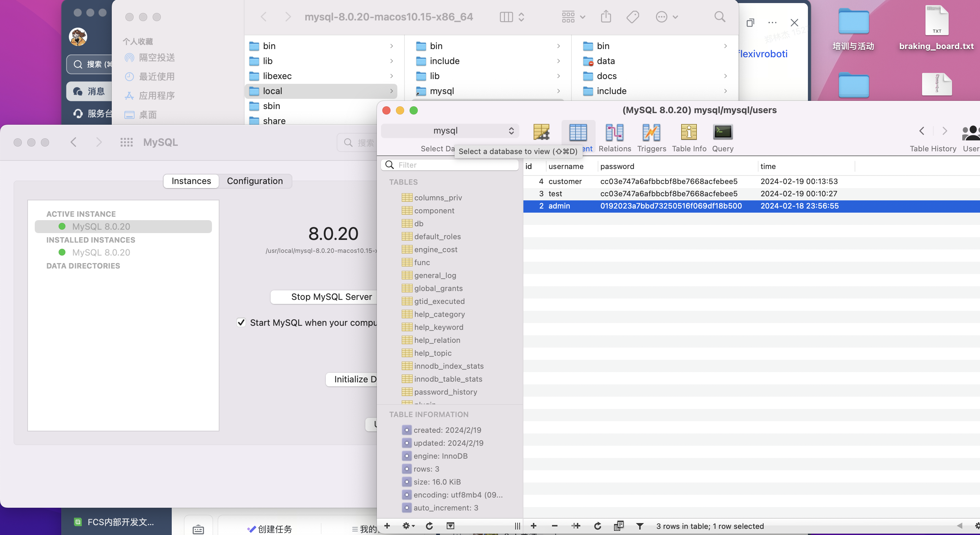Viewport: 980px width, 535px height.
Task: Add a new table with plus icon
Action: pyautogui.click(x=387, y=525)
